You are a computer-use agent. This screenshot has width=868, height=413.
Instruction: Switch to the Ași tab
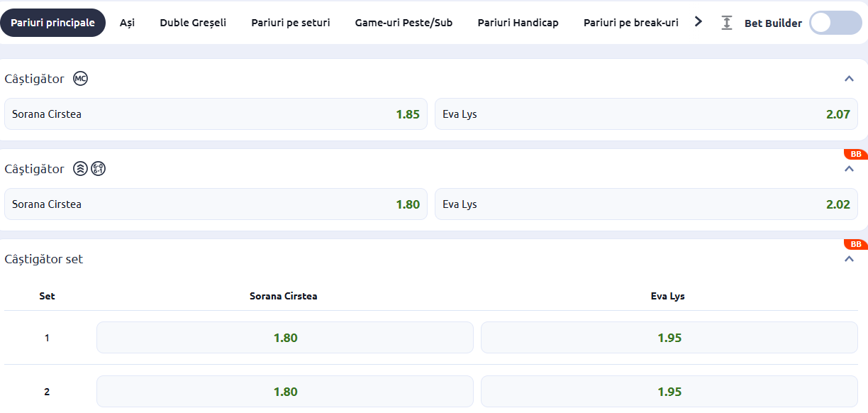coord(127,23)
